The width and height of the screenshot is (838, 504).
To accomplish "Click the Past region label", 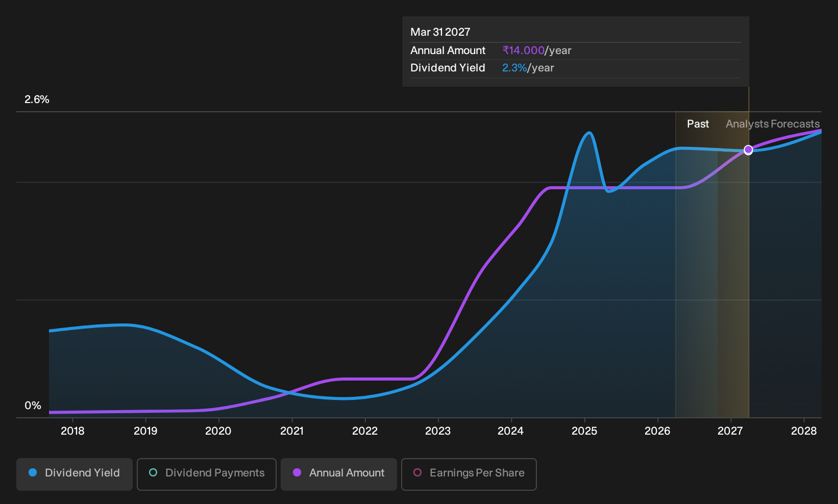I will coord(698,124).
